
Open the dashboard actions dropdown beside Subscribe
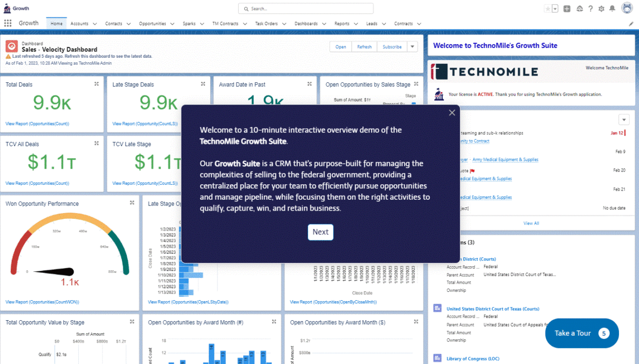point(412,47)
